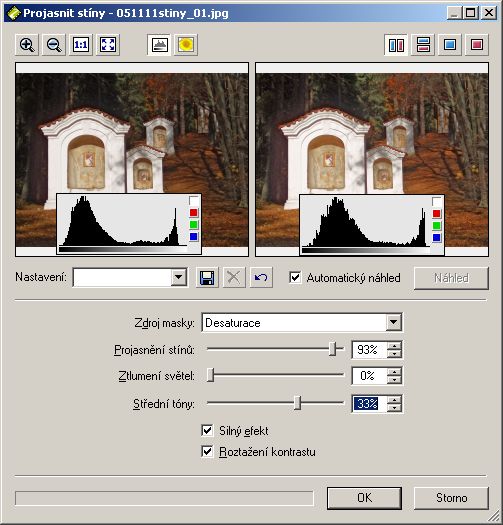Image resolution: width=503 pixels, height=525 pixels.
Task: Select side-by-side vertical split preview
Action: pyautogui.click(x=396, y=45)
